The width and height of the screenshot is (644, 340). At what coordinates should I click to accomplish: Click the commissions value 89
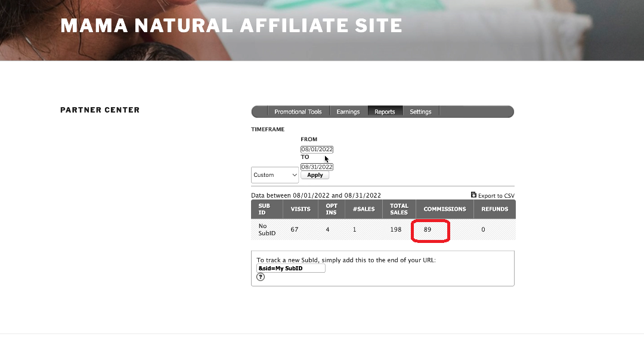tap(428, 230)
